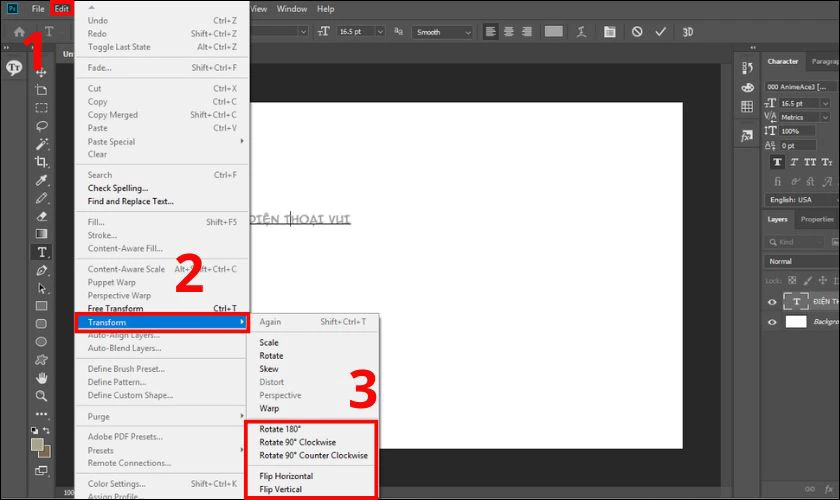
Task: Click the 3D text button
Action: coord(688,32)
